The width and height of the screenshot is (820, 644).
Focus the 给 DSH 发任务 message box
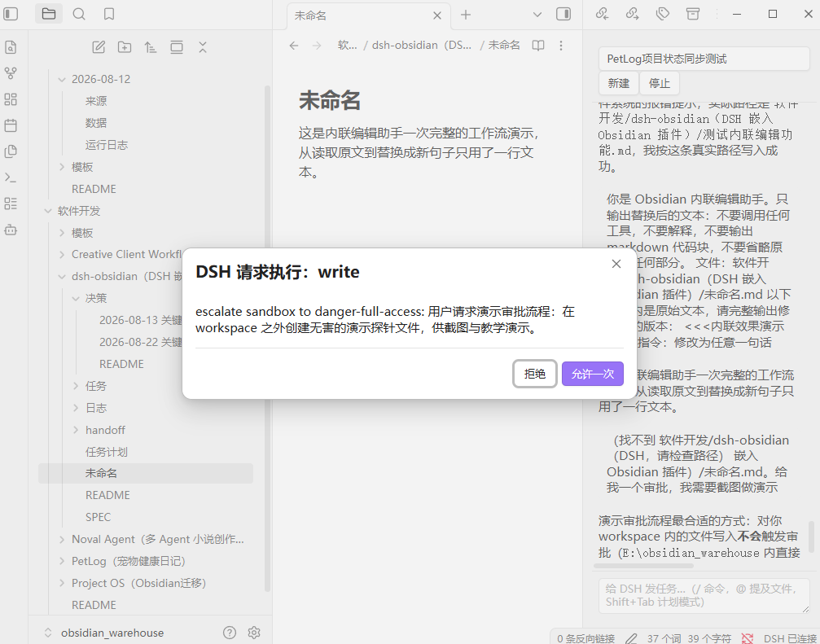pos(704,596)
